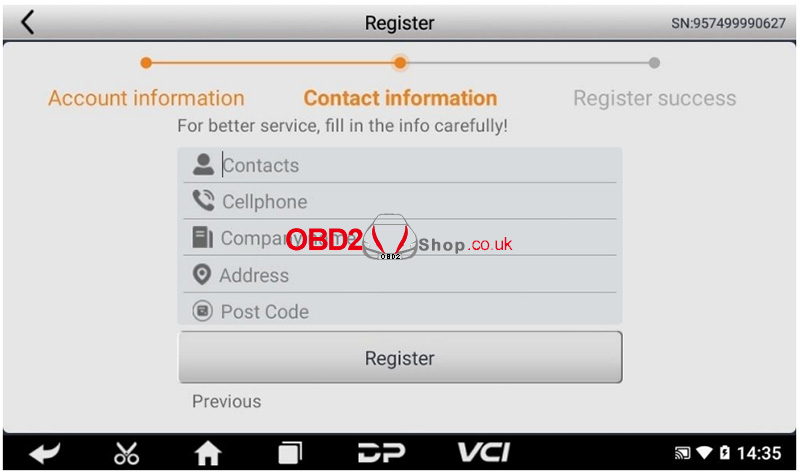Open the VCI connection status
The height and width of the screenshot is (473, 800).
pyautogui.click(x=483, y=452)
